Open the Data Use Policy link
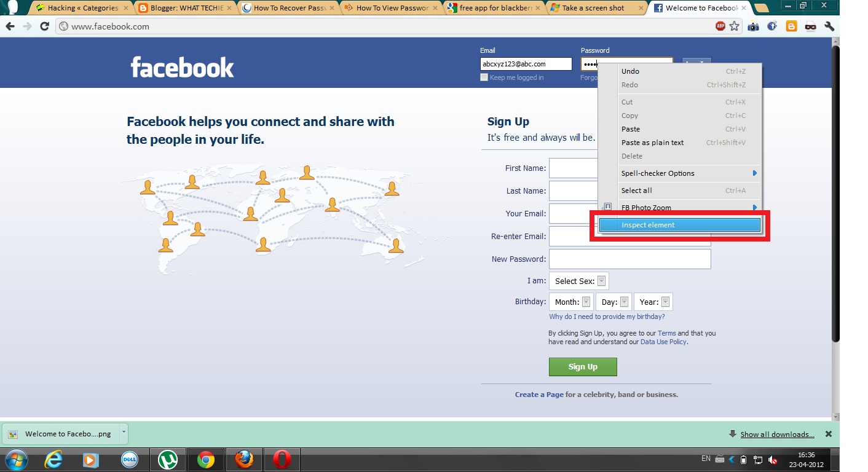The width and height of the screenshot is (868, 472). pos(663,342)
